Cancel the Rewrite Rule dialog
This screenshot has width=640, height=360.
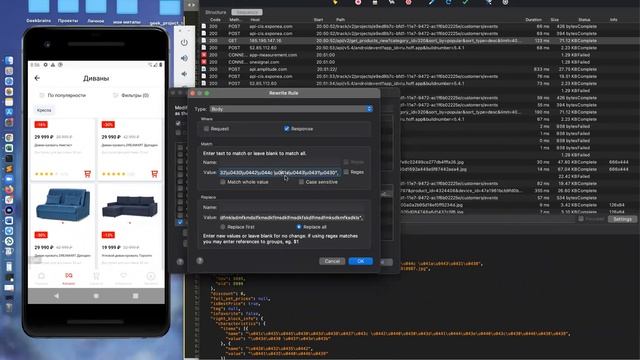[x=332, y=261]
